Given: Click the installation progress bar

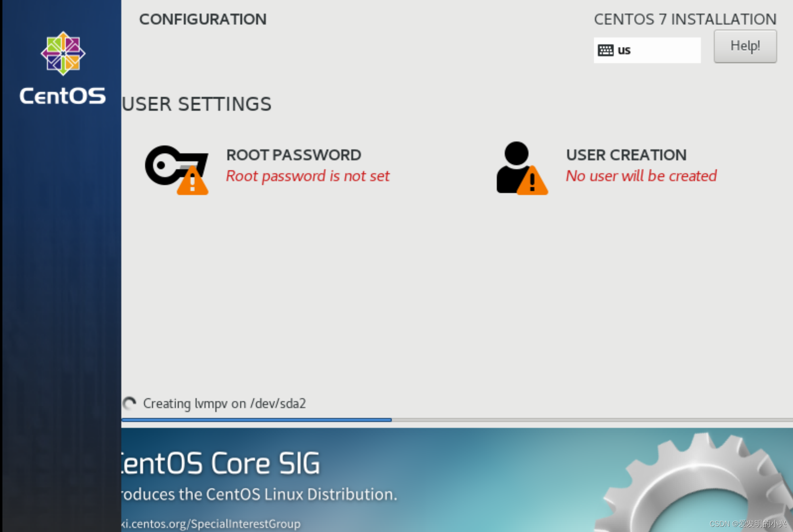Looking at the screenshot, I should (457, 420).
